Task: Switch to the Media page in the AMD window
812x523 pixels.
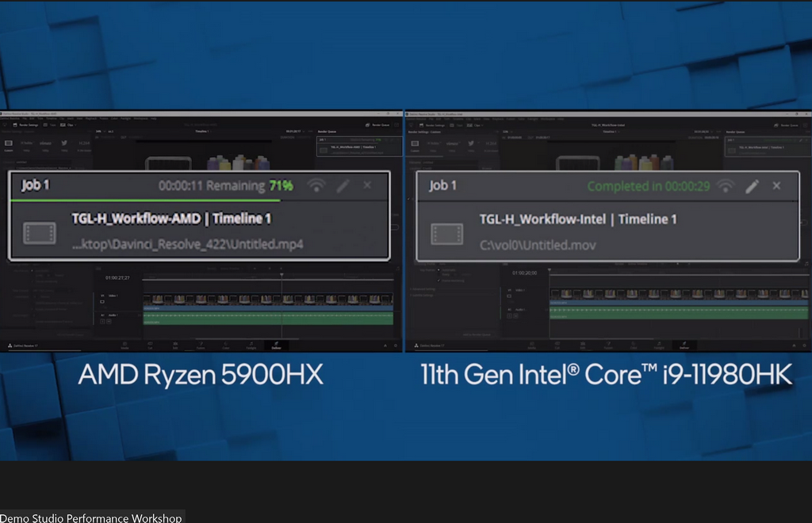Action: [x=124, y=345]
